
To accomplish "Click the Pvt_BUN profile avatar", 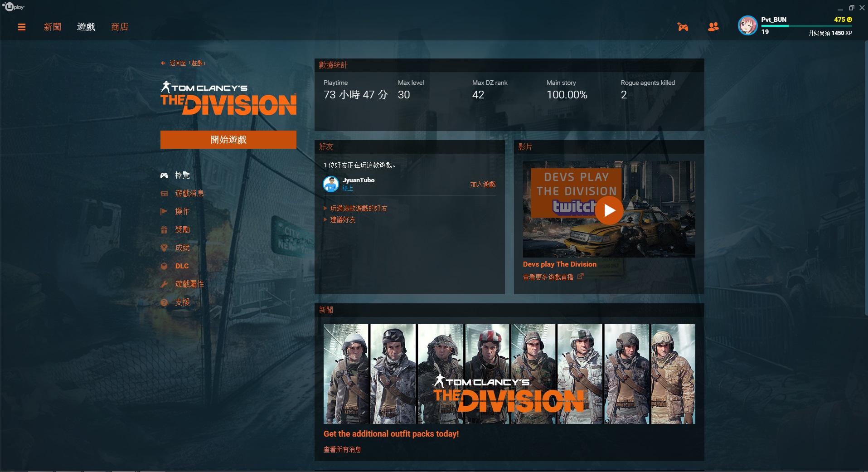I will click(748, 26).
